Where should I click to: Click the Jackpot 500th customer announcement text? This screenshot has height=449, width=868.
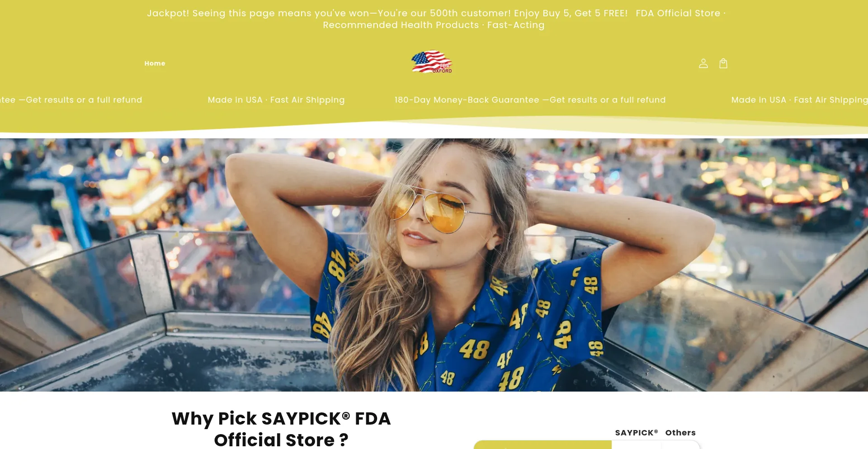387,13
